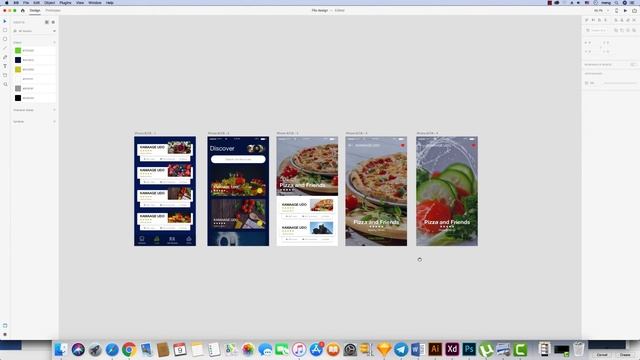Open the Window menu
Screen dimensions: 640x360
coord(95,2)
